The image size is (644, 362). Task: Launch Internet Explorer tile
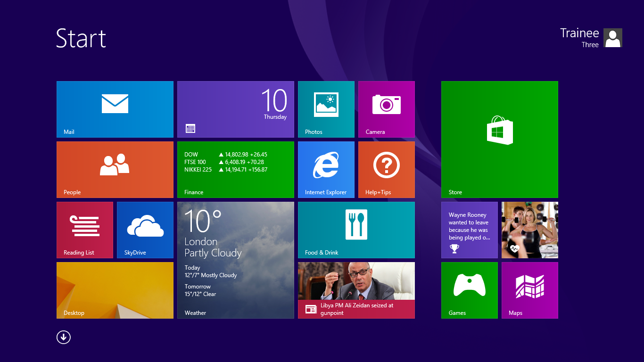326,169
